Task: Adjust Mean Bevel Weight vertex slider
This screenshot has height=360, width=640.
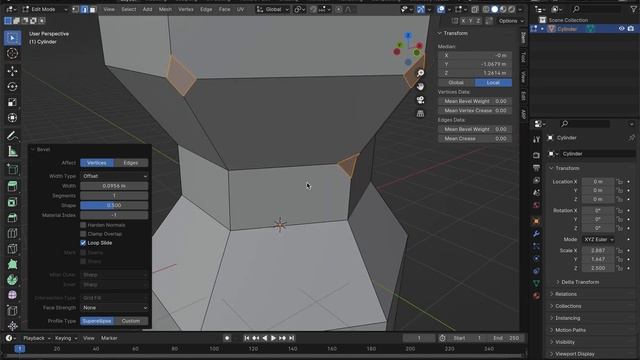Action: (x=475, y=101)
